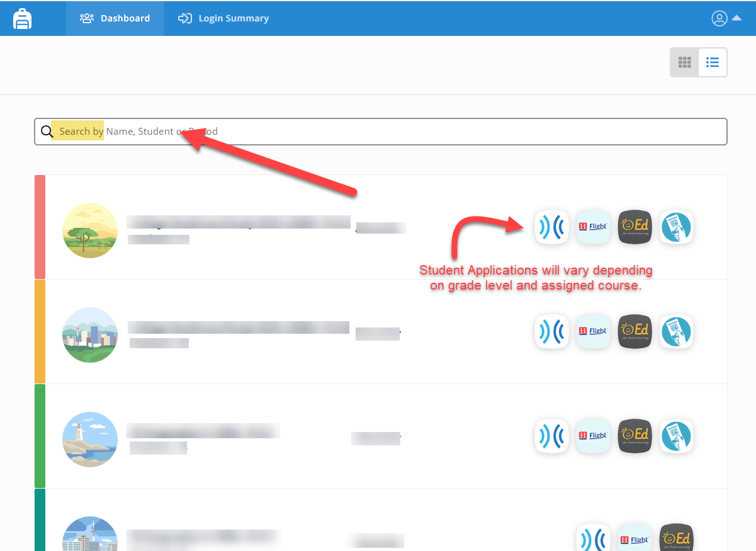This screenshot has width=756, height=551.
Task: Launch the Ed app in third class row
Action: tap(635, 436)
